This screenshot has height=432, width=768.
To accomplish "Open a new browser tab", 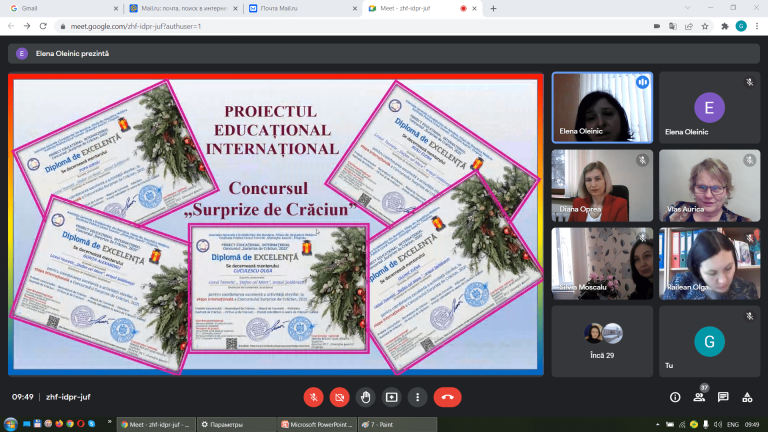I will click(x=493, y=8).
